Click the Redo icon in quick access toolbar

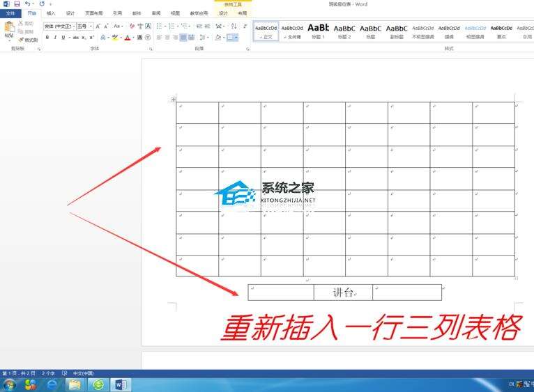tap(42, 4)
